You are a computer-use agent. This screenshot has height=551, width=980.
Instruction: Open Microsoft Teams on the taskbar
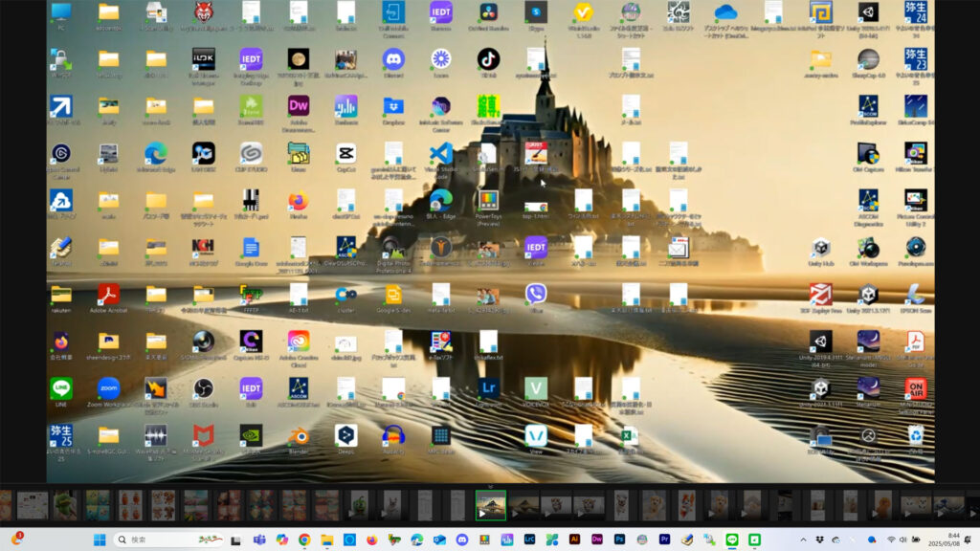coord(259,540)
